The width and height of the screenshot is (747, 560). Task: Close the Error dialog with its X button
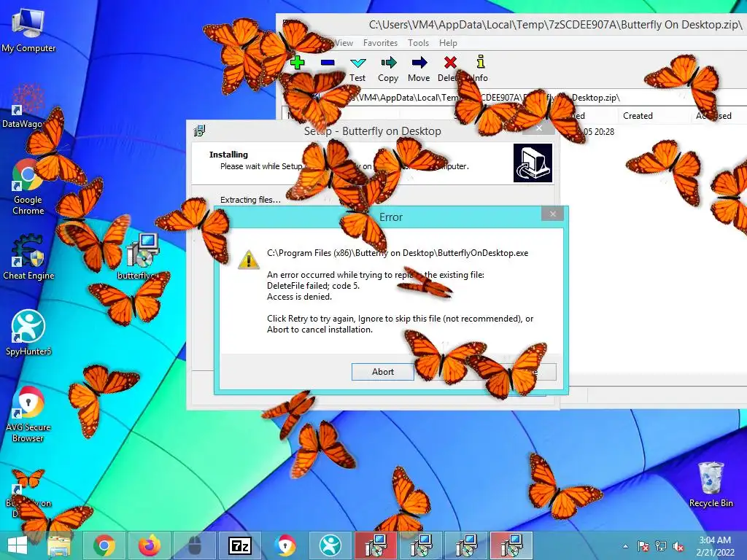tap(553, 214)
